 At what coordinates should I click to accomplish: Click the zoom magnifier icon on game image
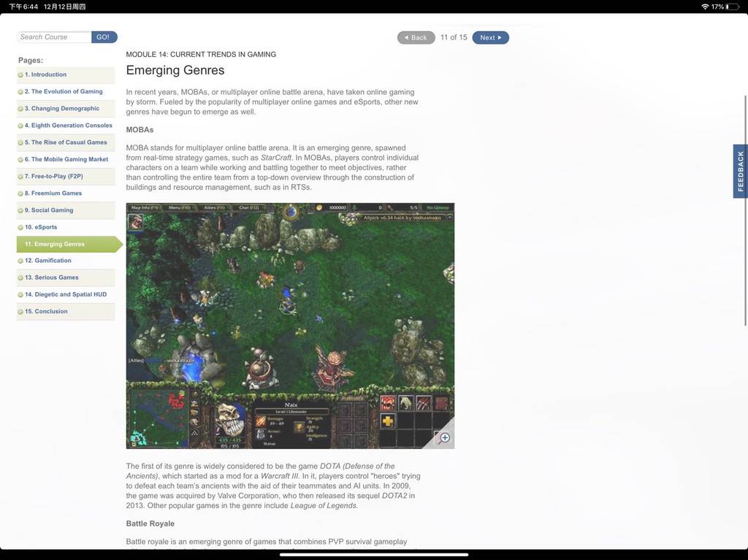pos(444,437)
